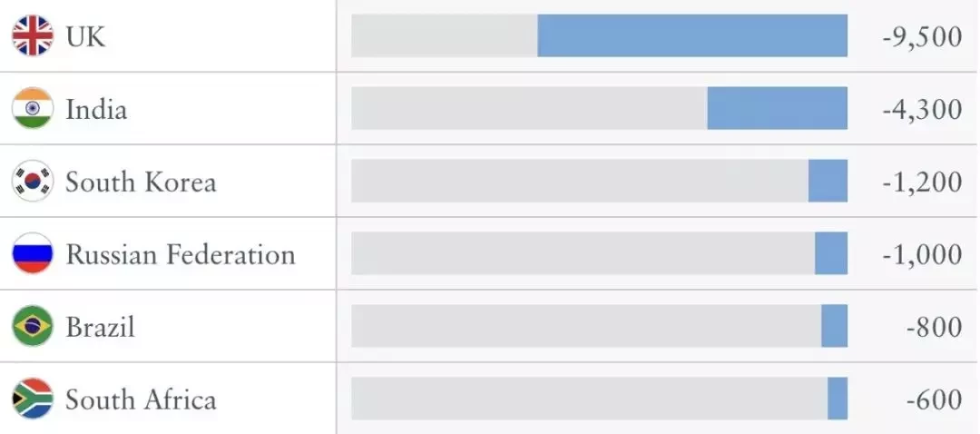
Task: Click the India country name
Action: click(96, 110)
